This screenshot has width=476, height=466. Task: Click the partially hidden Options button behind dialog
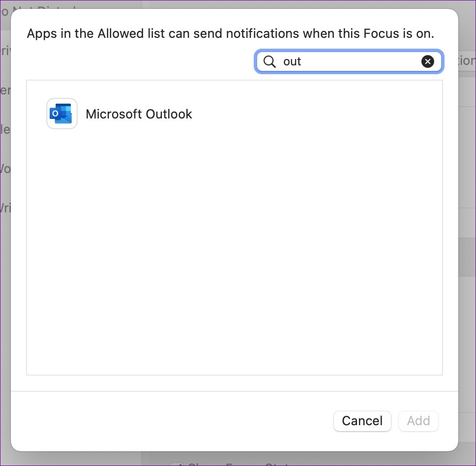466,60
